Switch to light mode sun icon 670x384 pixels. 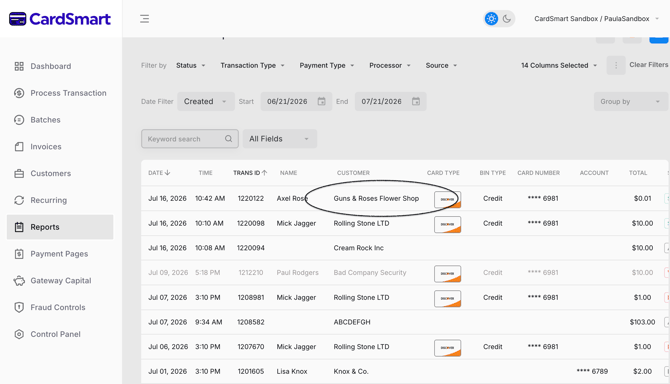[x=491, y=19]
